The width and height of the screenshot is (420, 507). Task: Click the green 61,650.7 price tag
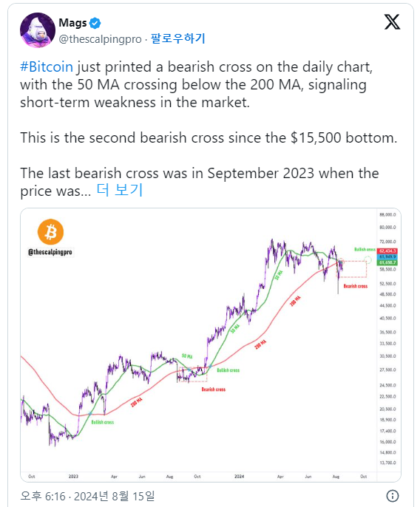coord(387,262)
